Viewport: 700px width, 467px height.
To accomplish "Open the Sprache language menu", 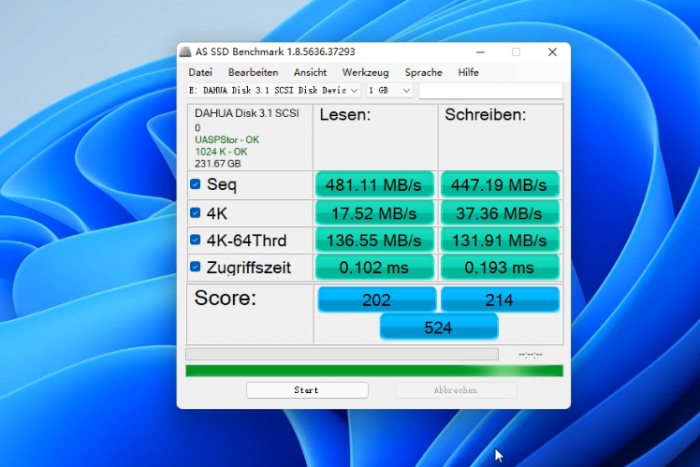I will [423, 72].
